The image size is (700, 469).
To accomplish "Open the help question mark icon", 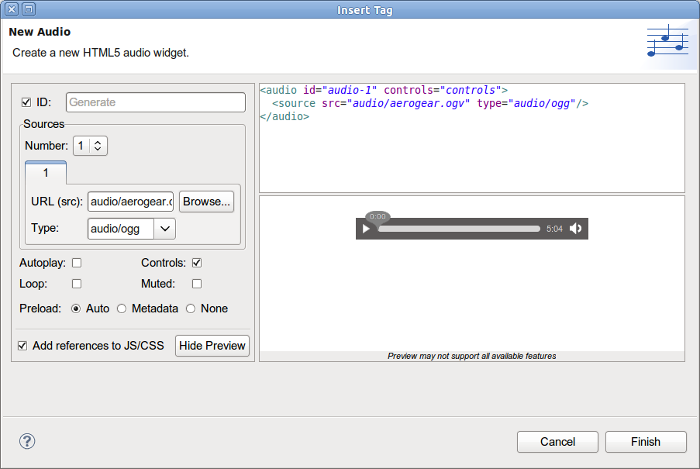I will coord(27,441).
